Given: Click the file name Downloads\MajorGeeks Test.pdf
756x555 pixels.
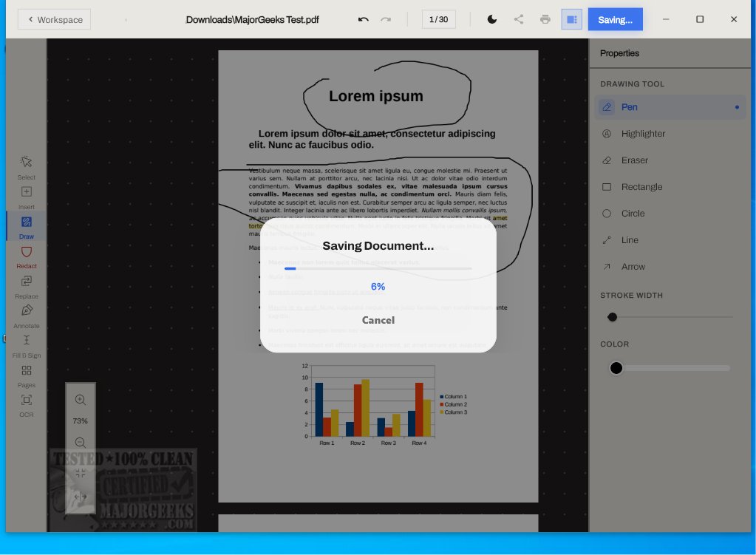Looking at the screenshot, I should 252,20.
